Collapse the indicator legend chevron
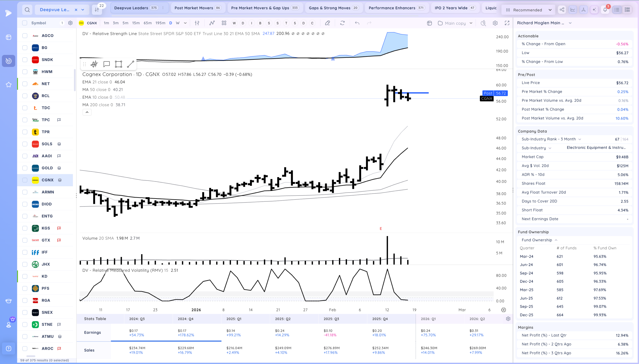Viewport: 639px width, 364px height. point(87,112)
